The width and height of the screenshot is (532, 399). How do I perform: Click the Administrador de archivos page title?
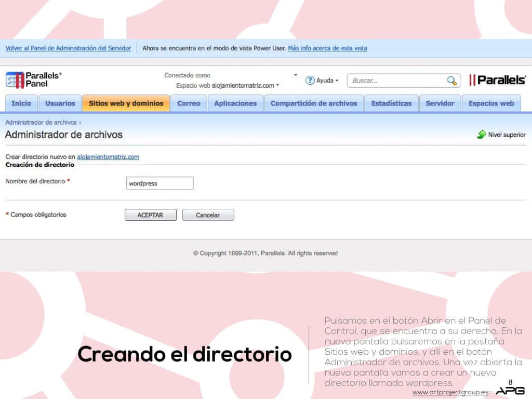(64, 135)
